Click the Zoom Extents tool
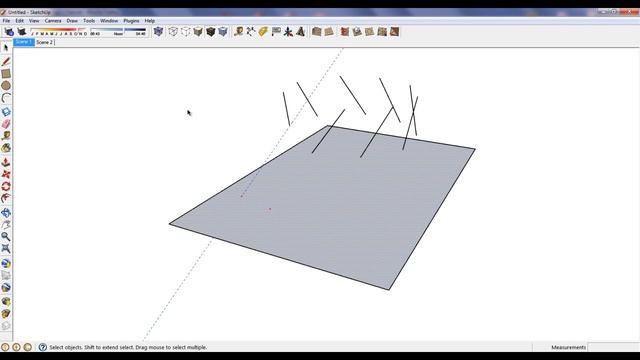The height and width of the screenshot is (360, 640). 6,249
